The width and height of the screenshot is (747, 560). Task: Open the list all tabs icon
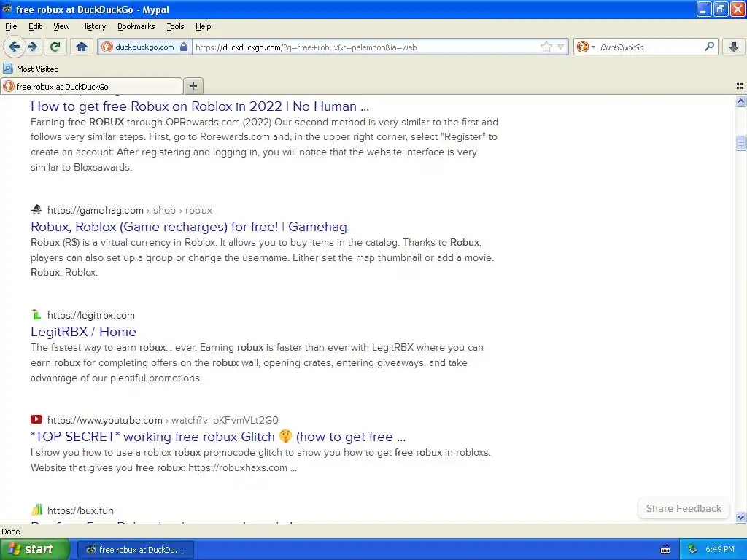click(740, 86)
